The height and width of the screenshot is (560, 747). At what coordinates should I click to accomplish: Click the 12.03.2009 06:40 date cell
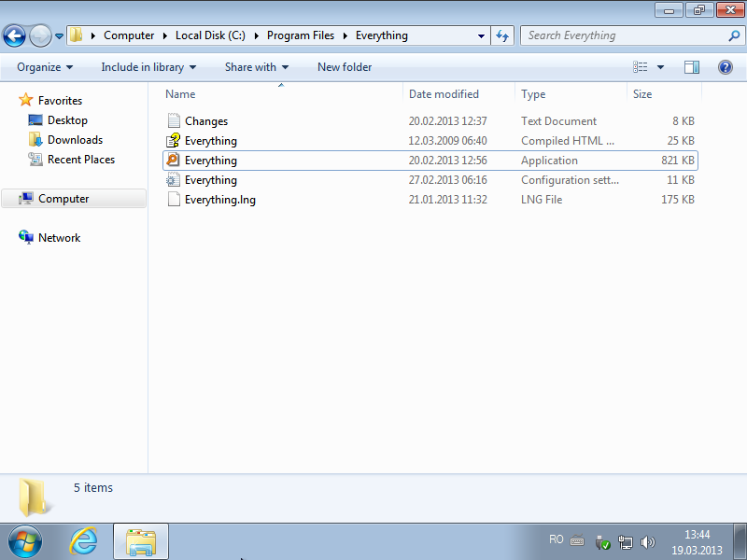pyautogui.click(x=448, y=141)
